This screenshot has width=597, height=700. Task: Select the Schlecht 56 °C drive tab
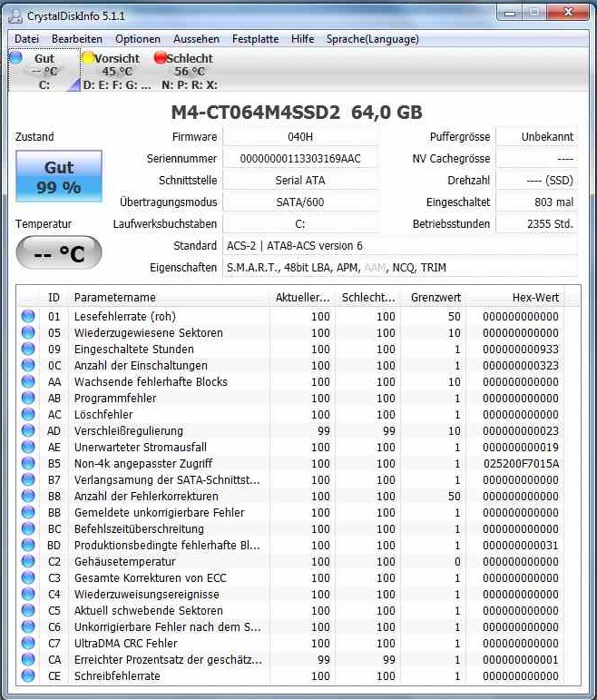click(190, 71)
